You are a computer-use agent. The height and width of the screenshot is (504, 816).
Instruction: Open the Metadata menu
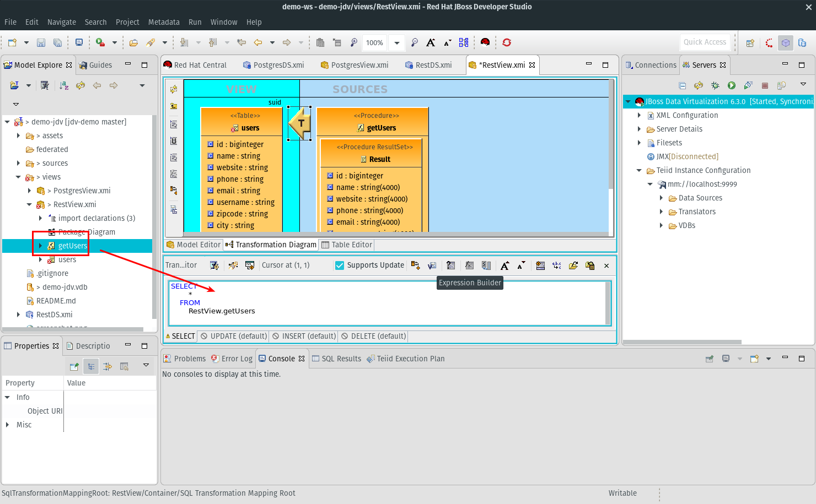pyautogui.click(x=164, y=22)
